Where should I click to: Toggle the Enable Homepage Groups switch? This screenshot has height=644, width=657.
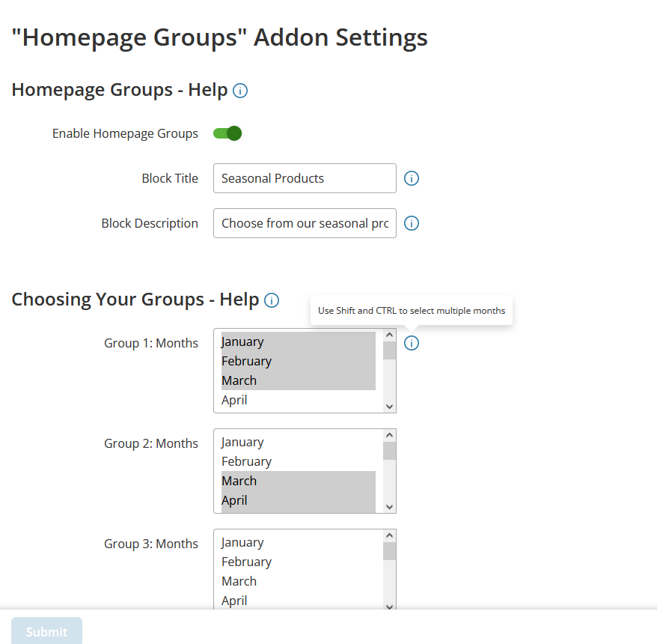[x=227, y=133]
